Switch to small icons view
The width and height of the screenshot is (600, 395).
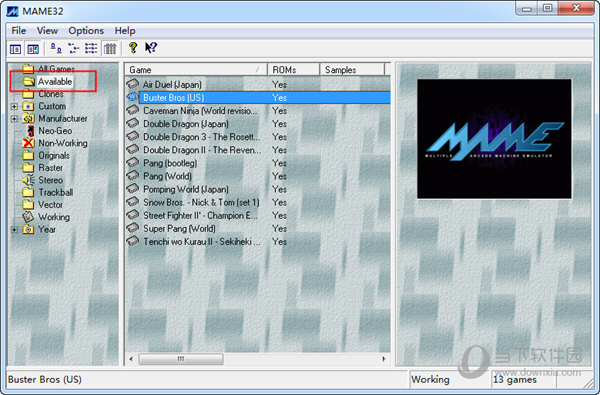click(x=73, y=48)
